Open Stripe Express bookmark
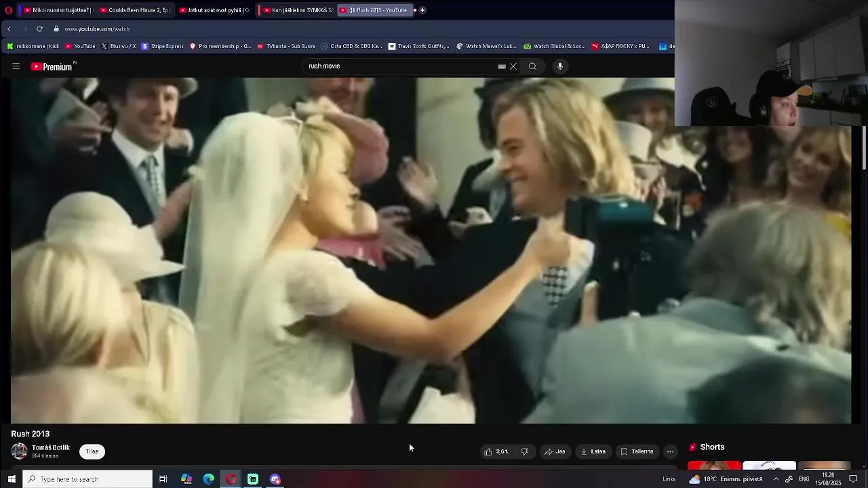 pyautogui.click(x=163, y=46)
